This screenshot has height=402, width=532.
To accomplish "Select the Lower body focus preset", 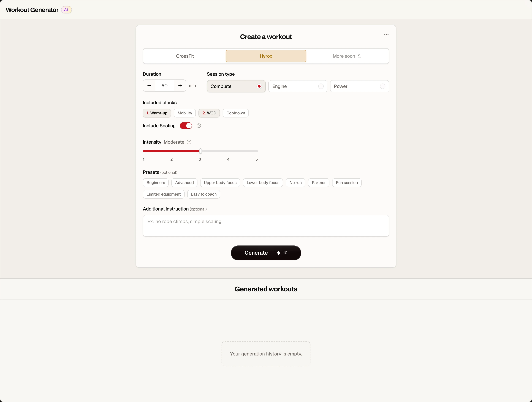I will pyautogui.click(x=263, y=183).
